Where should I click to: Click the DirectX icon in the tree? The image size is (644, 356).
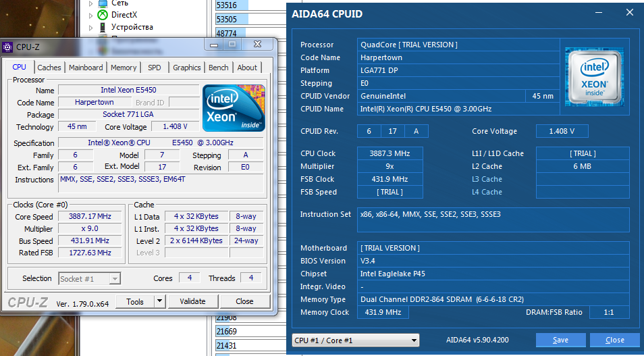click(102, 16)
